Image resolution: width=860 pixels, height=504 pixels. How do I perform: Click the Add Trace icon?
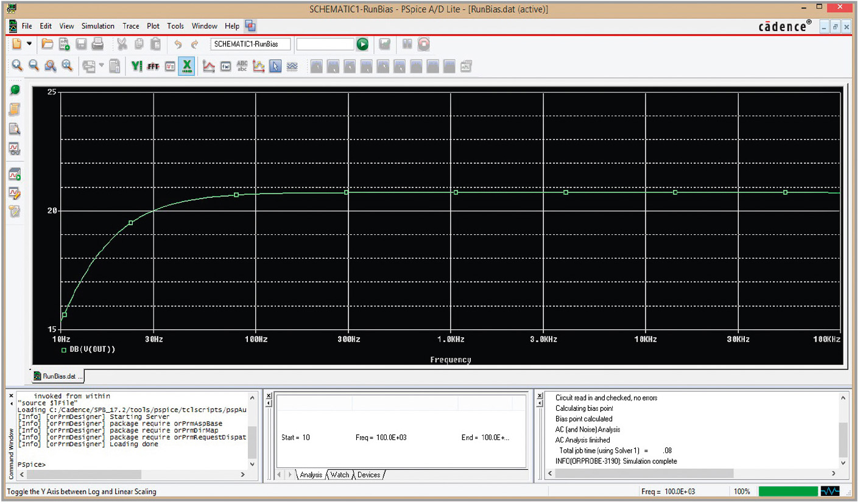(x=208, y=66)
